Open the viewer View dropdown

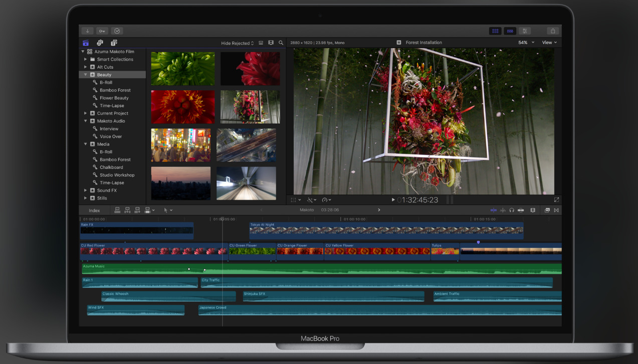(549, 43)
